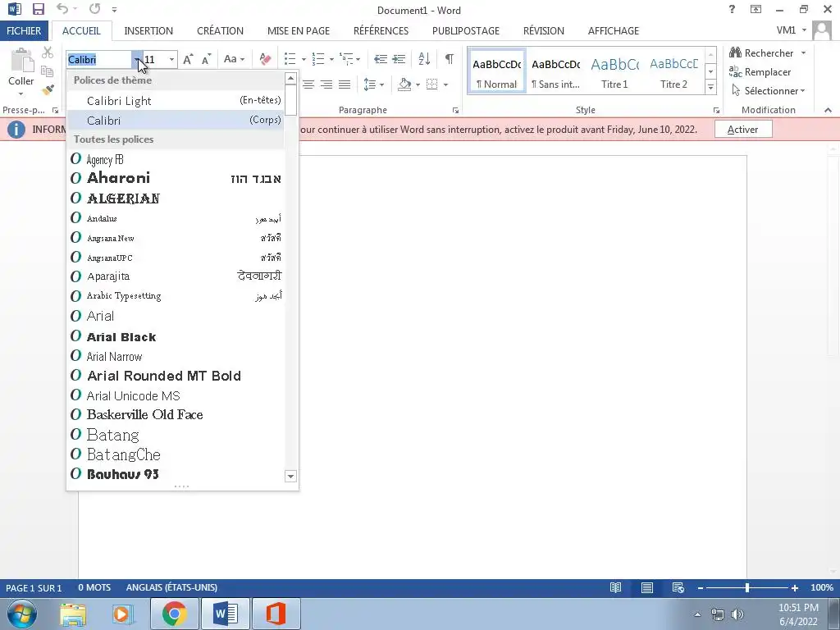This screenshot has height=630, width=840.
Task: Shrink font size with the smaller A icon
Action: [x=206, y=59]
